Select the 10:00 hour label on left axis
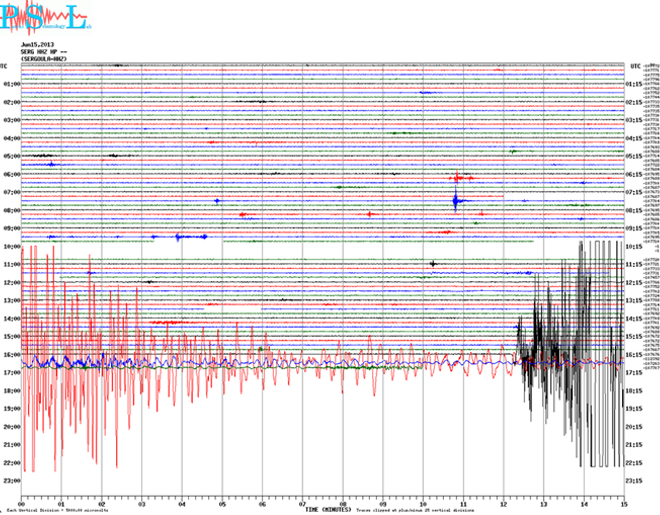 pos(12,246)
